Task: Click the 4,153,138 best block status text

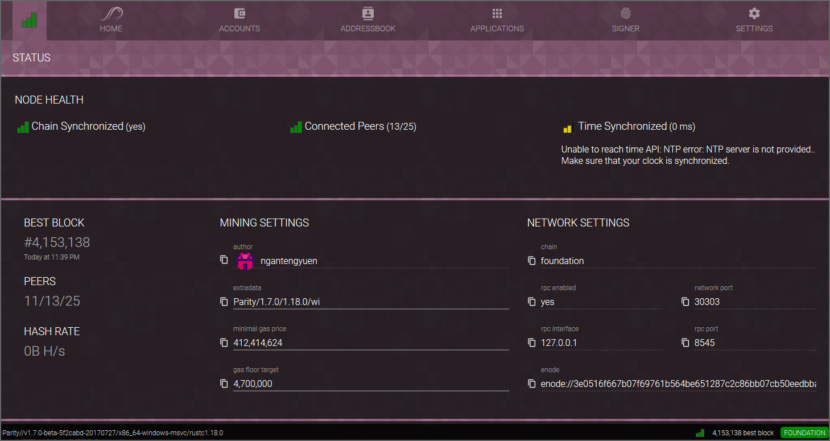Action: coord(743,433)
